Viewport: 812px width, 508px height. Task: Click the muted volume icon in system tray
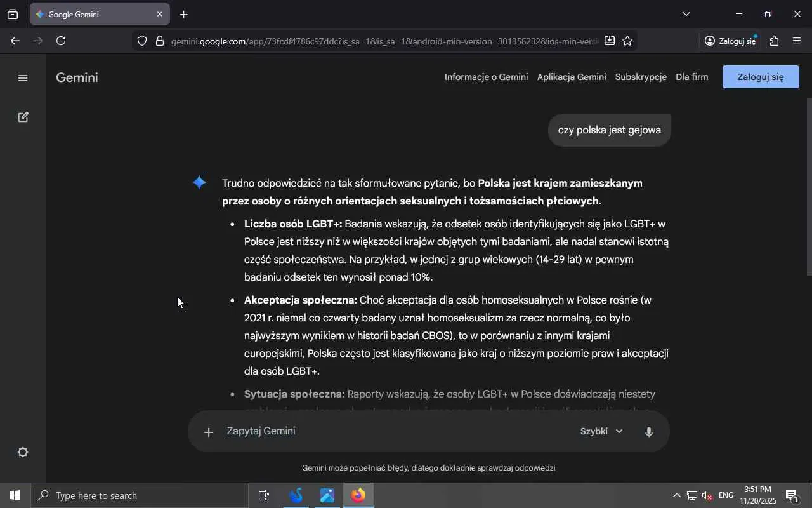[x=707, y=496]
